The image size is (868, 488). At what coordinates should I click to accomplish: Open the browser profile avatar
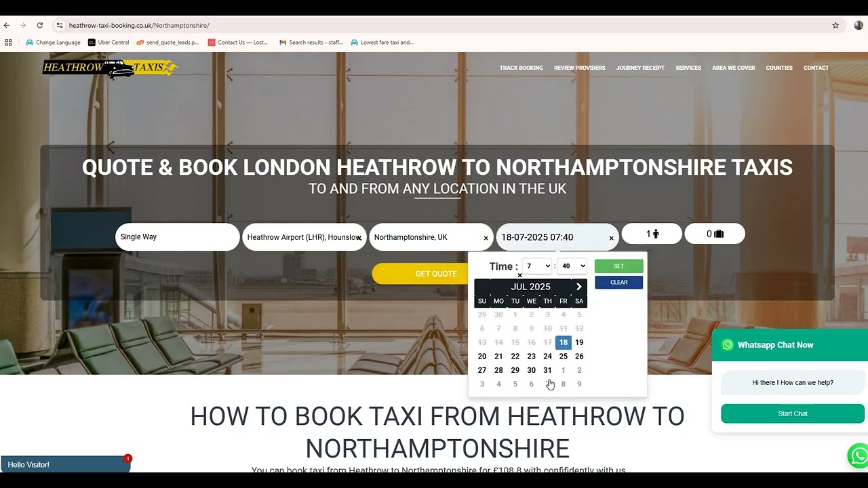859,25
